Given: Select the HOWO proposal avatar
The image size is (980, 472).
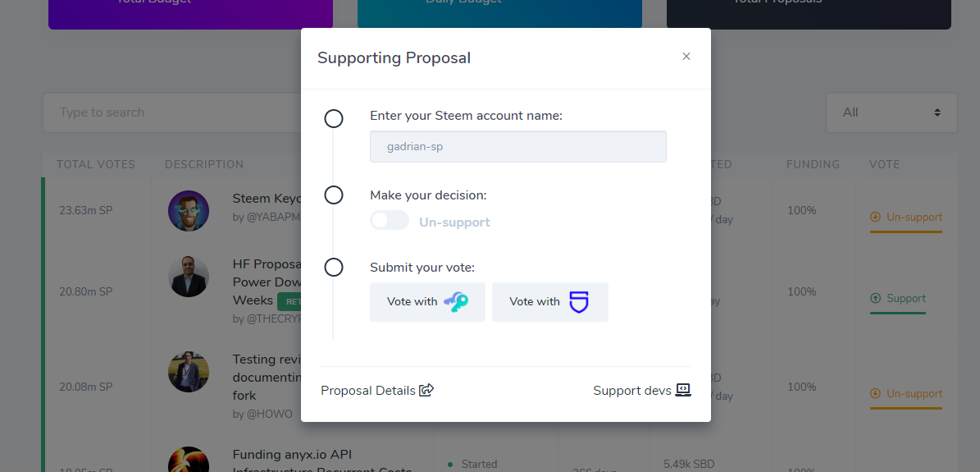Looking at the screenshot, I should (188, 372).
